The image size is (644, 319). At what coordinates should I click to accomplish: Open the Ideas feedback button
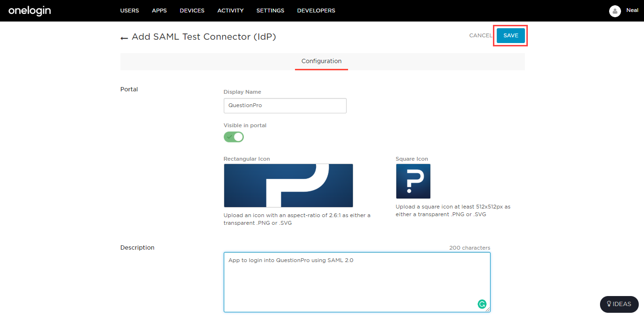pos(619,304)
